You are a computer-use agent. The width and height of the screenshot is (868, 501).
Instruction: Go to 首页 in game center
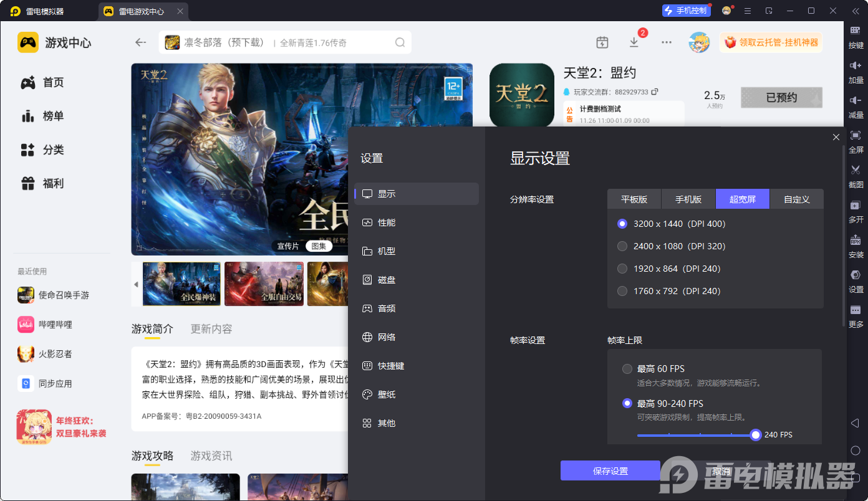coord(42,83)
